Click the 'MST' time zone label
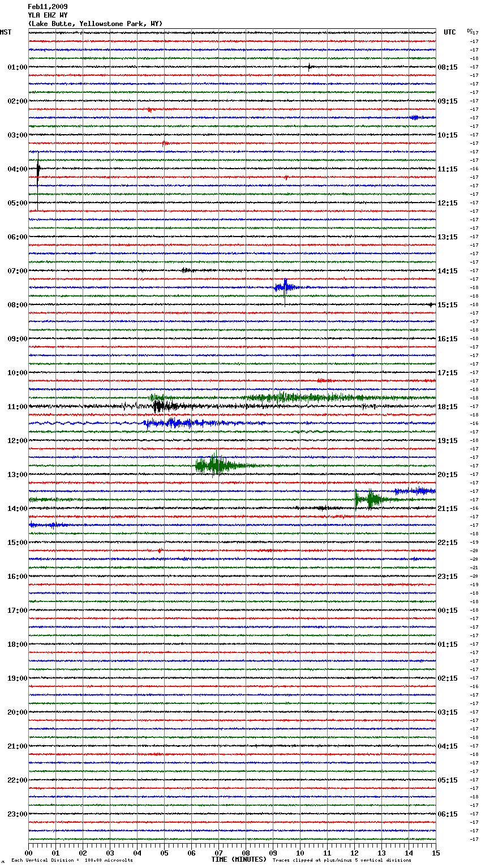 point(6,32)
